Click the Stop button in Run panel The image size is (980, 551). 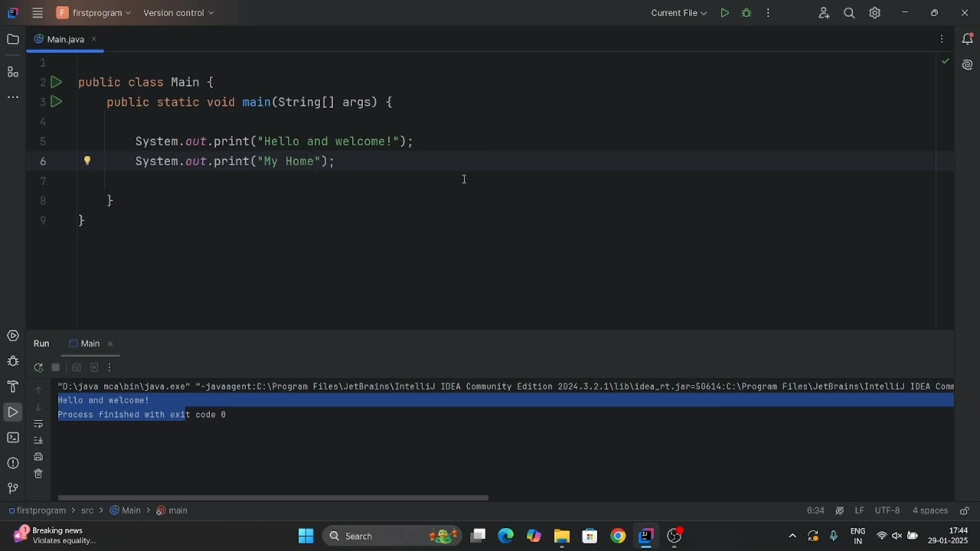coord(56,367)
